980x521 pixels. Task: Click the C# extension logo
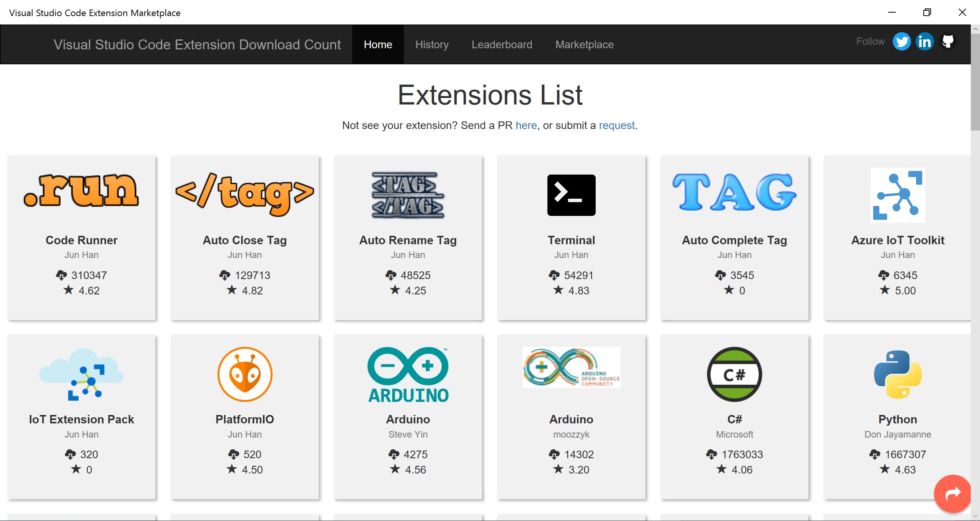(x=734, y=374)
